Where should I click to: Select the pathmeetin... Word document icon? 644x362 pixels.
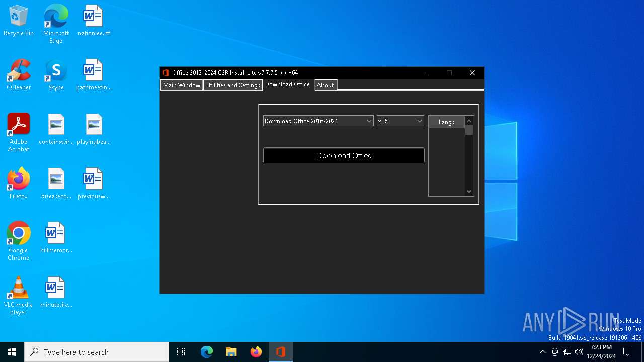pyautogui.click(x=94, y=75)
